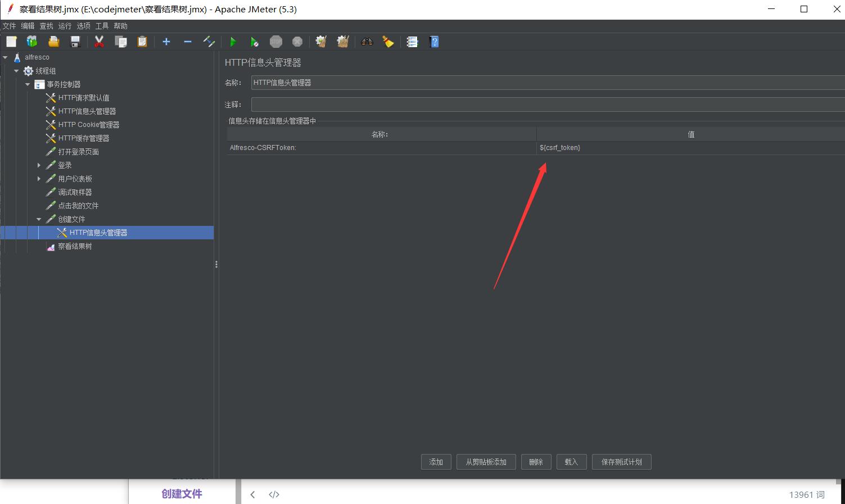Viewport: 845px width, 504px height.
Task: Click the 保存测试计划 button
Action: (x=622, y=462)
